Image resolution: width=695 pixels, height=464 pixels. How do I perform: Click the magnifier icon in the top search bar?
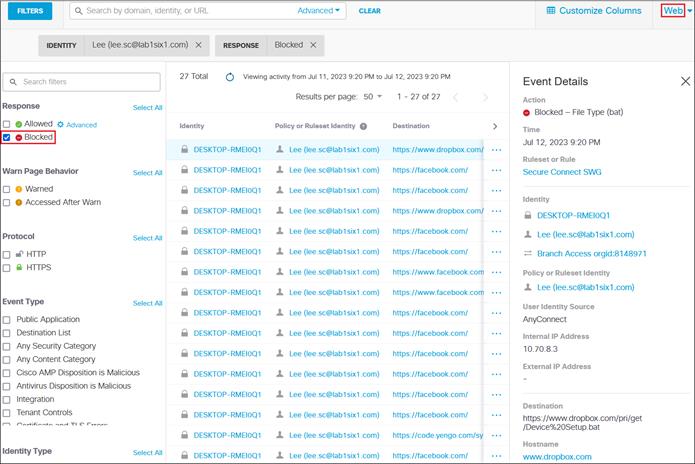point(78,11)
